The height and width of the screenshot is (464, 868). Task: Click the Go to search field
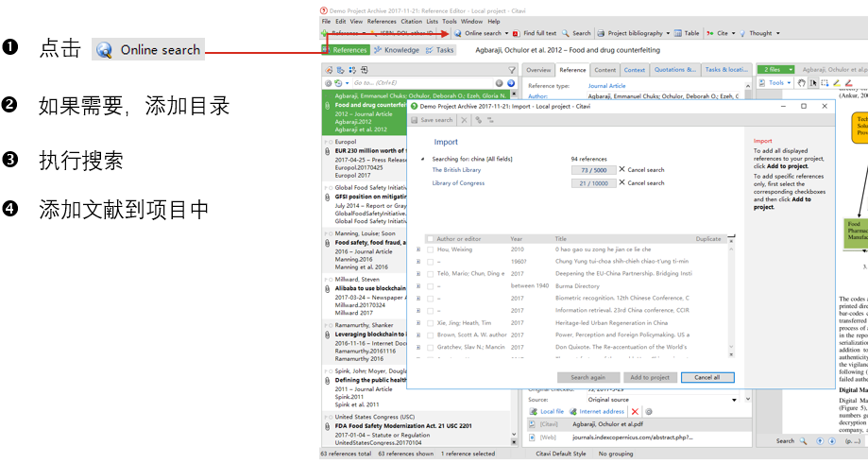pyautogui.click(x=422, y=83)
